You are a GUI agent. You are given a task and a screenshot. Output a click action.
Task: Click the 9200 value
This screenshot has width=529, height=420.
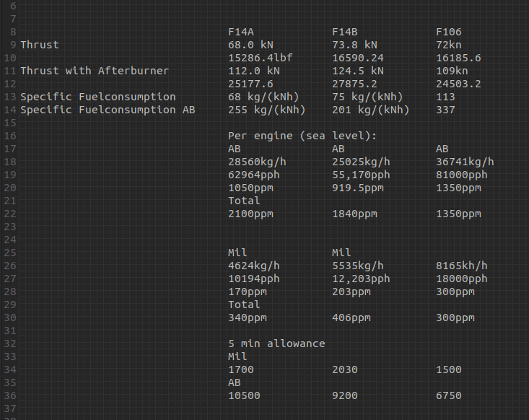pyautogui.click(x=345, y=395)
